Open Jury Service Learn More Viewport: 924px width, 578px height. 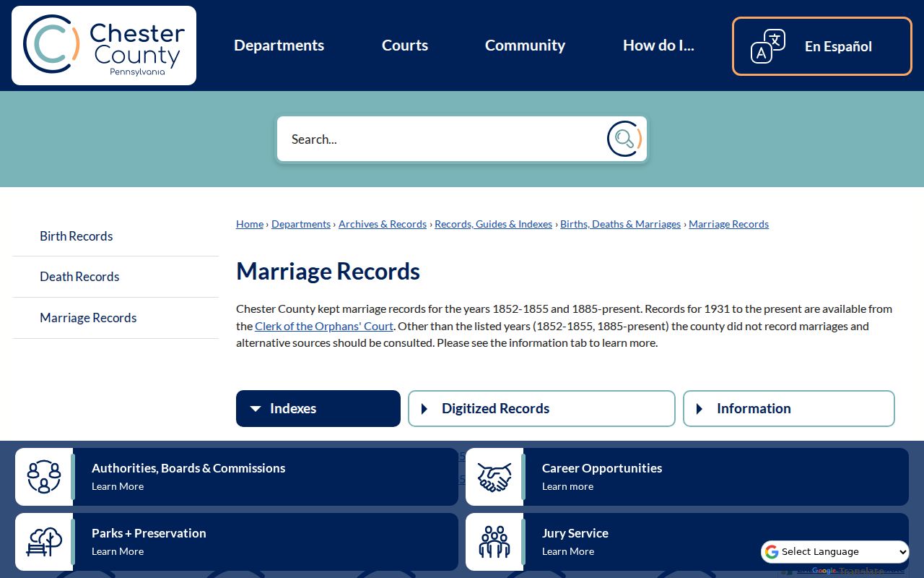(568, 551)
